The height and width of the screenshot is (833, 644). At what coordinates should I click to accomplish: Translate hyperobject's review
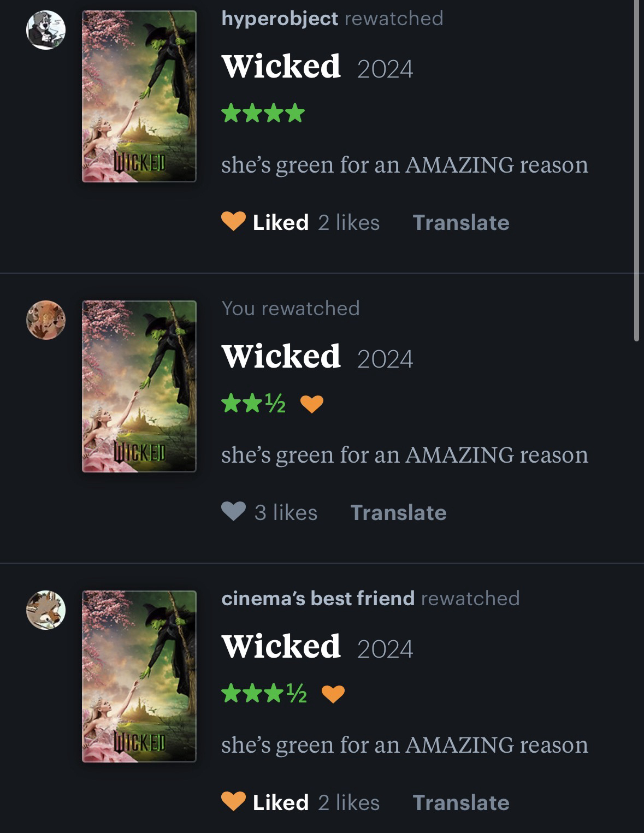coord(461,222)
